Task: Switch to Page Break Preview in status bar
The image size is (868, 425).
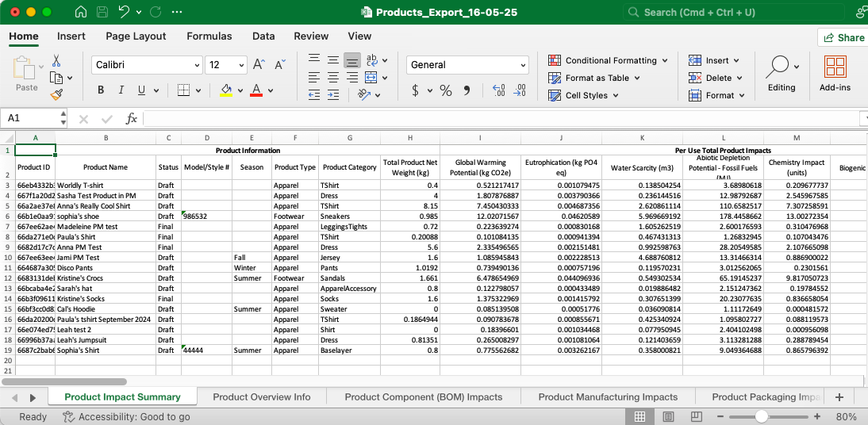Action: tap(695, 416)
